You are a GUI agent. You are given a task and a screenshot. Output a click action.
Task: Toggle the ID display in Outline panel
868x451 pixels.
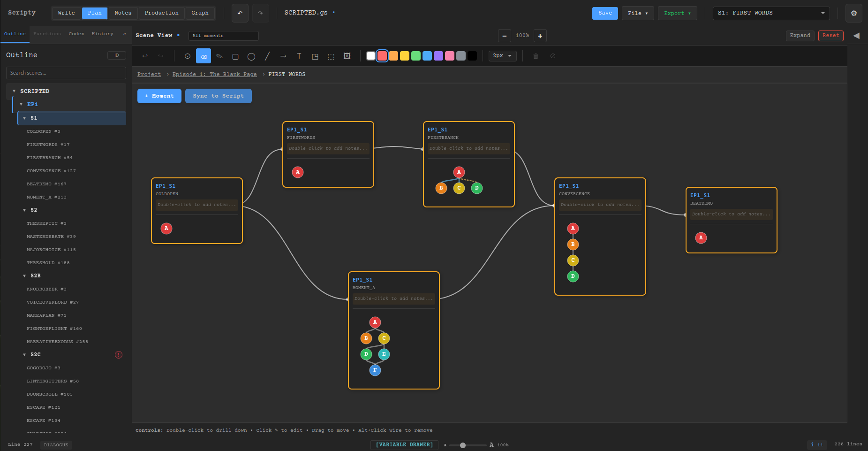pos(116,55)
